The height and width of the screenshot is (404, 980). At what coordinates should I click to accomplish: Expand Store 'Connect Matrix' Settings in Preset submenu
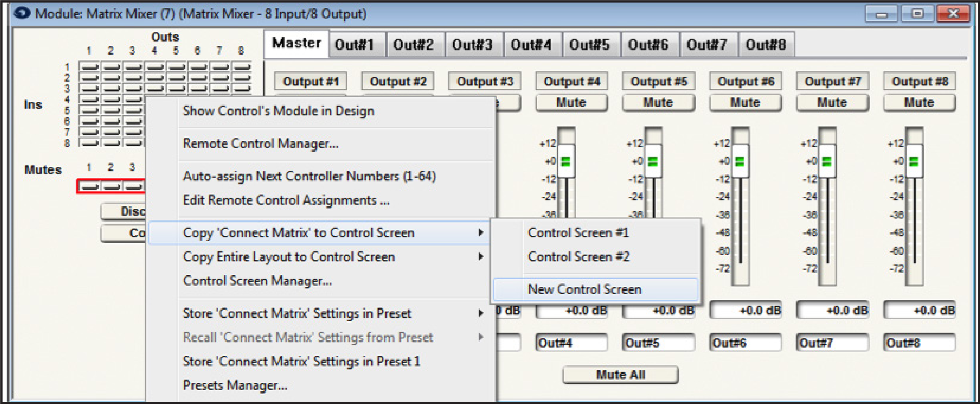(481, 313)
